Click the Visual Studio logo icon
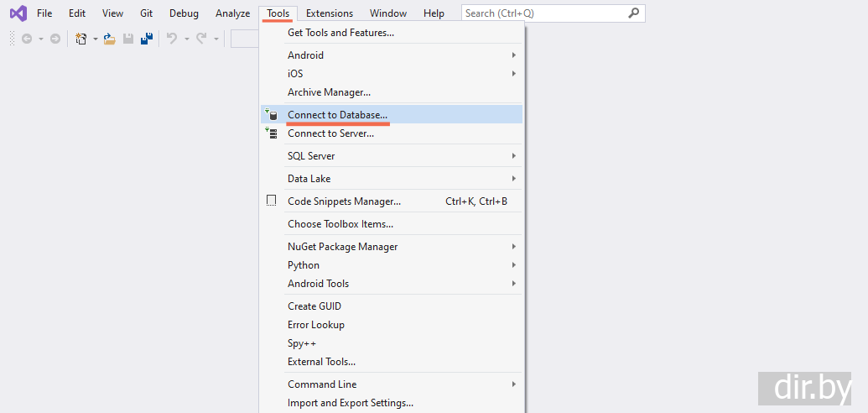 (18, 13)
